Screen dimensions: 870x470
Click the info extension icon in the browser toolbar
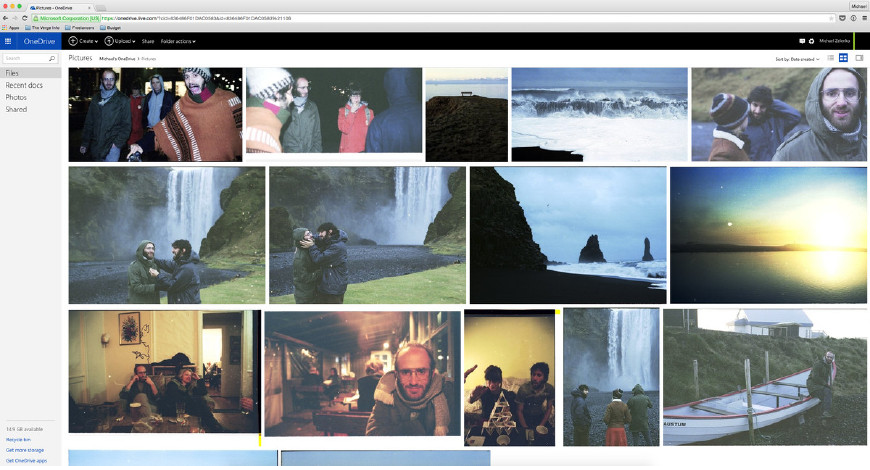(853, 18)
